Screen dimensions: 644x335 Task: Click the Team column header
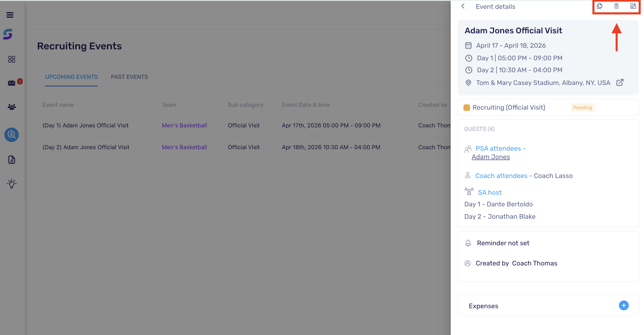point(169,105)
